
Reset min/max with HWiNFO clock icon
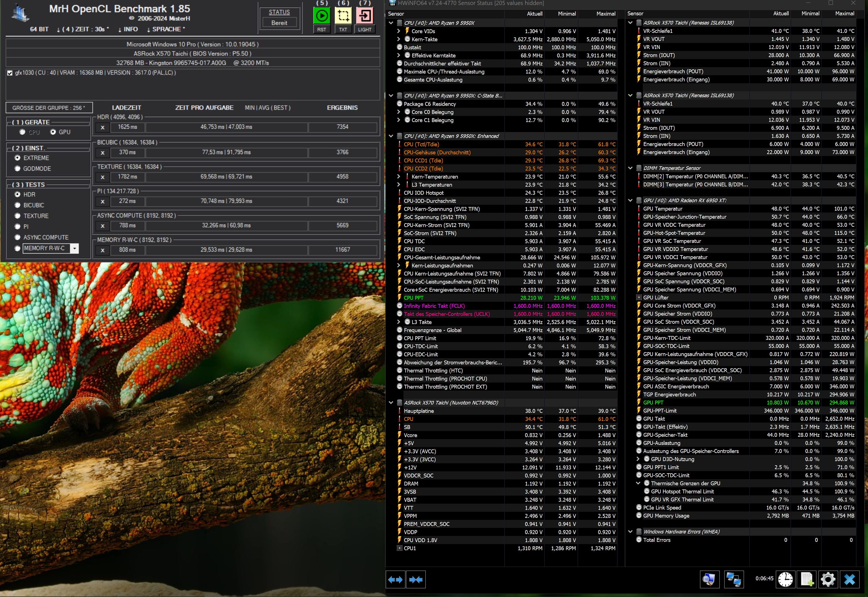(x=785, y=579)
